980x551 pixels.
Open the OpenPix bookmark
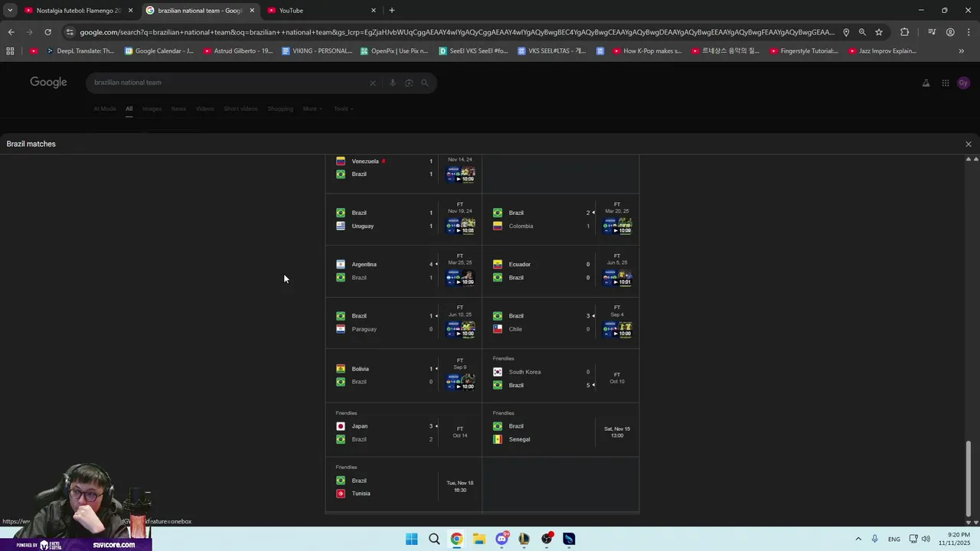pos(394,51)
